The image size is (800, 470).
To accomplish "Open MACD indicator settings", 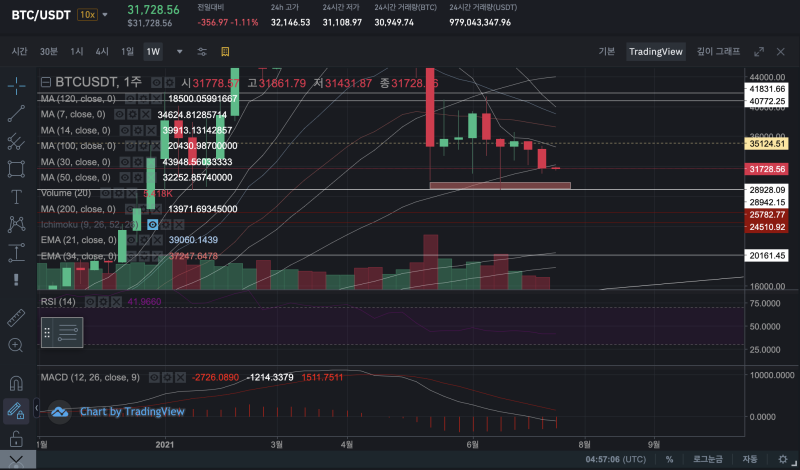I will pyautogui.click(x=167, y=378).
